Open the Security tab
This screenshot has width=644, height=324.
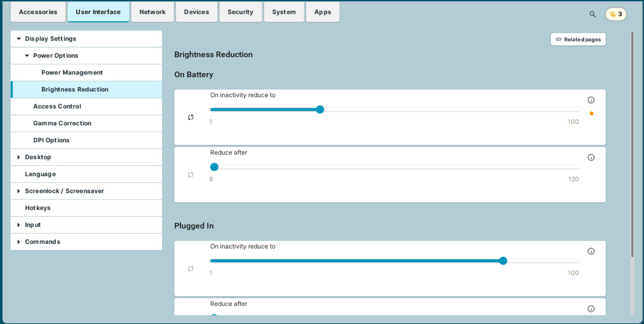[240, 12]
